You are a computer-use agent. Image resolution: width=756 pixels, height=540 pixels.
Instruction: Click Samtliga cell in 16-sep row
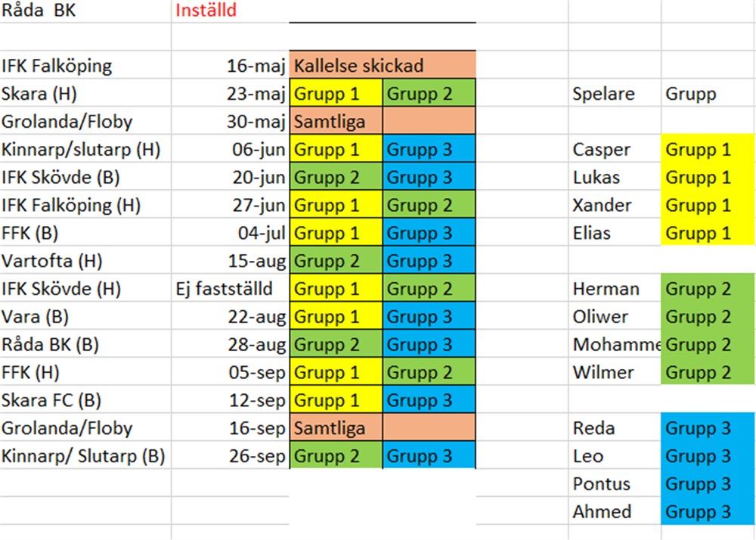point(336,427)
